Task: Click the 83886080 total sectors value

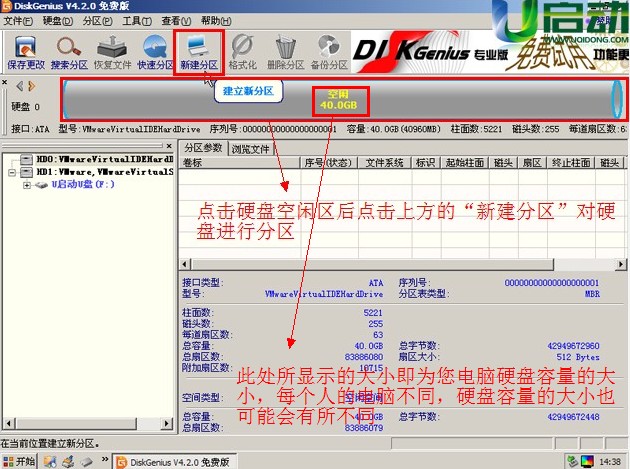Action: click(x=364, y=357)
